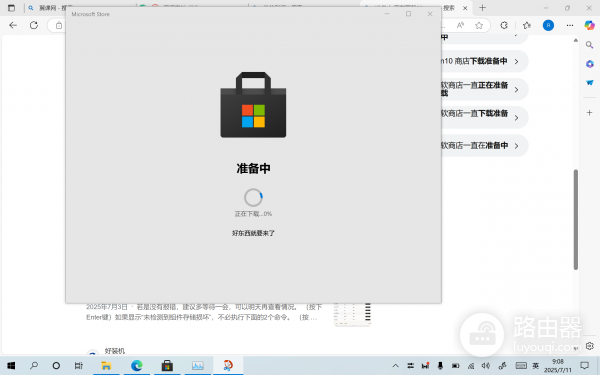Open battery status tray icon
This screenshot has width=600, height=375.
(455, 366)
